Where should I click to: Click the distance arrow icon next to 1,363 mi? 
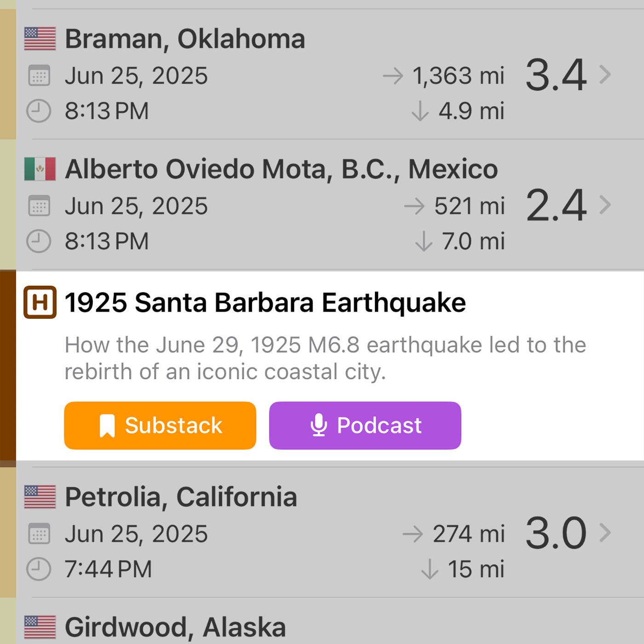pyautogui.click(x=393, y=76)
